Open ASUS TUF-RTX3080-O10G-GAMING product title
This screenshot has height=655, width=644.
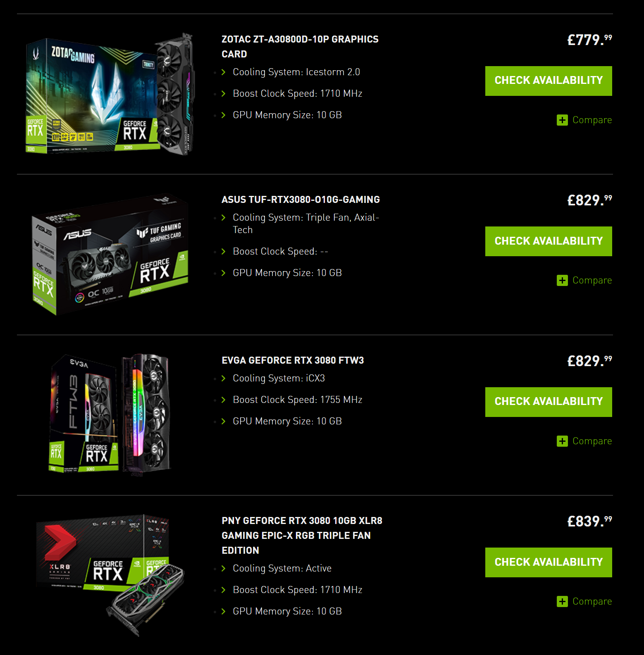point(301,200)
